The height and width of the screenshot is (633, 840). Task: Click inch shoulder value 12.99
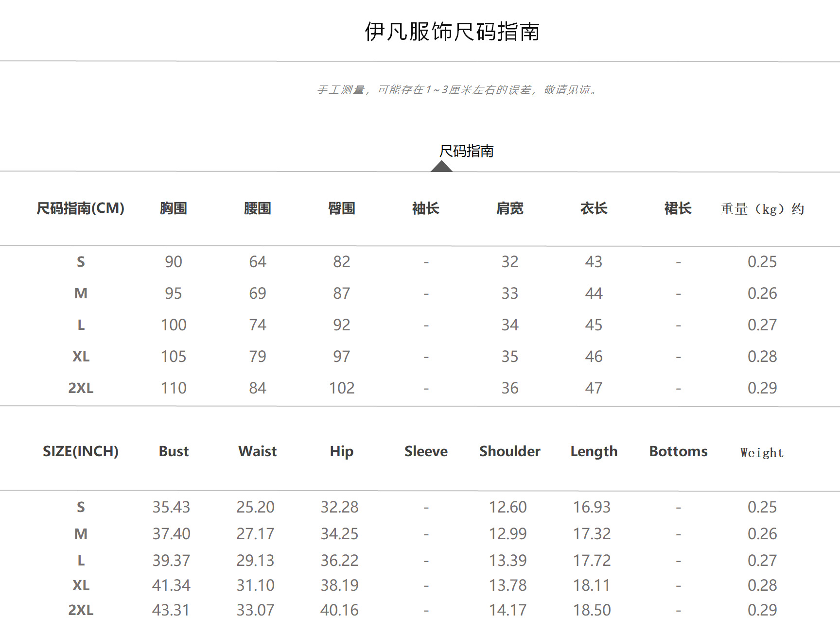coord(507,534)
